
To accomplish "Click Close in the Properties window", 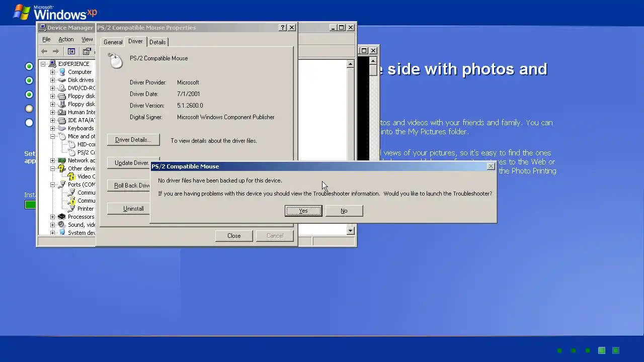I will pyautogui.click(x=234, y=236).
